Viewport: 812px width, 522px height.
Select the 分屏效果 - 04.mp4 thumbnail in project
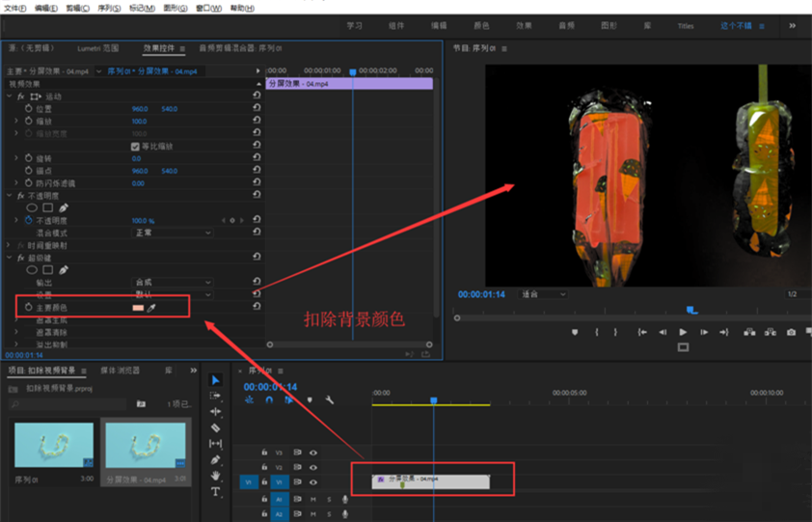click(x=146, y=446)
